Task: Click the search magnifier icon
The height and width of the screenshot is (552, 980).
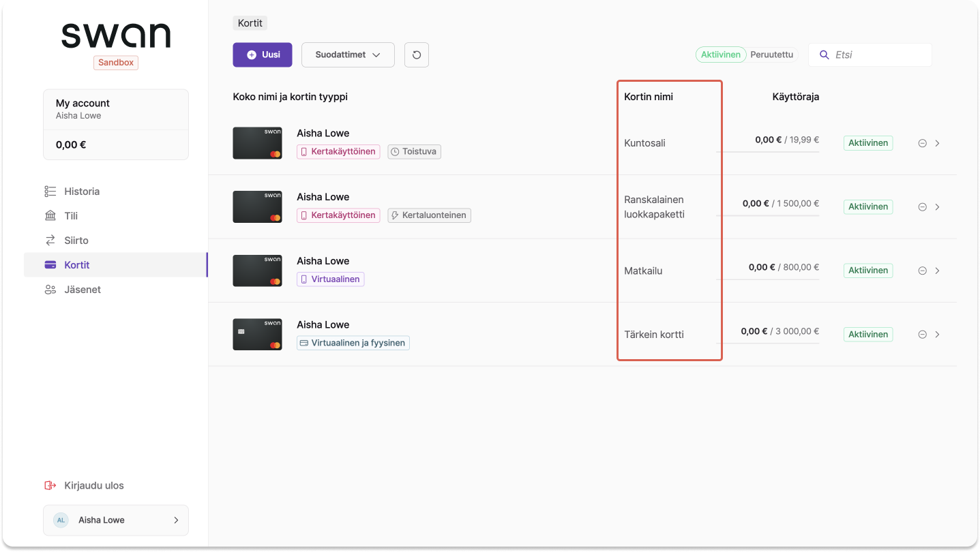Action: point(825,55)
